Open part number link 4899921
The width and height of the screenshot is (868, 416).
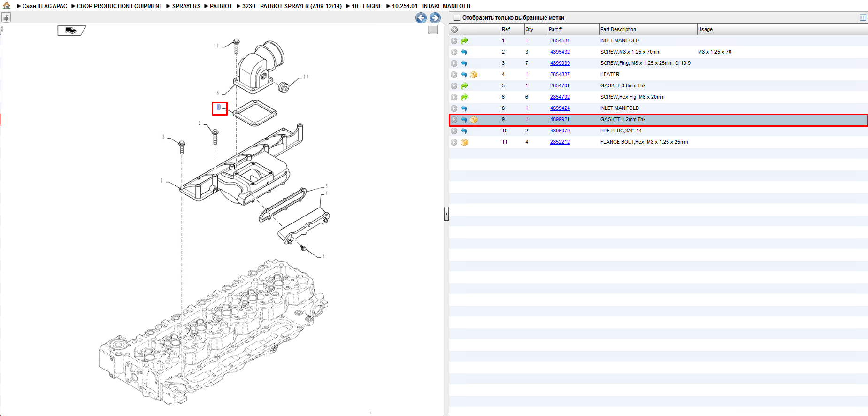coord(560,120)
